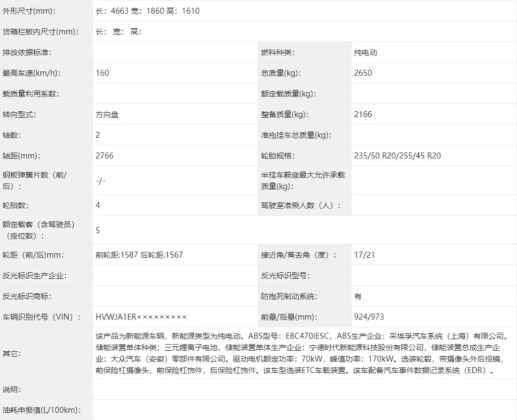Click the 驾驶室准乘人数 label
The image size is (517, 420).
[301, 205]
